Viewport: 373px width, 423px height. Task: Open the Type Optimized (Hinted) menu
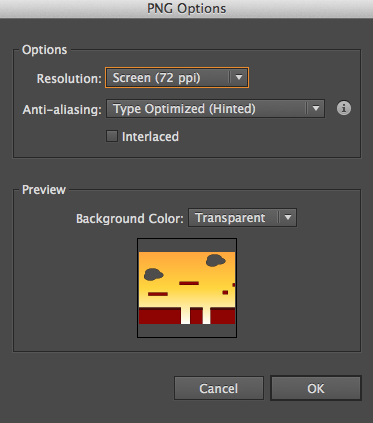215,108
